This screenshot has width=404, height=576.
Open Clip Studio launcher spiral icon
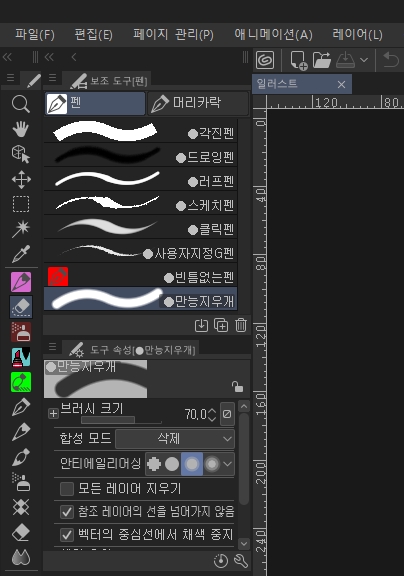tap(265, 59)
